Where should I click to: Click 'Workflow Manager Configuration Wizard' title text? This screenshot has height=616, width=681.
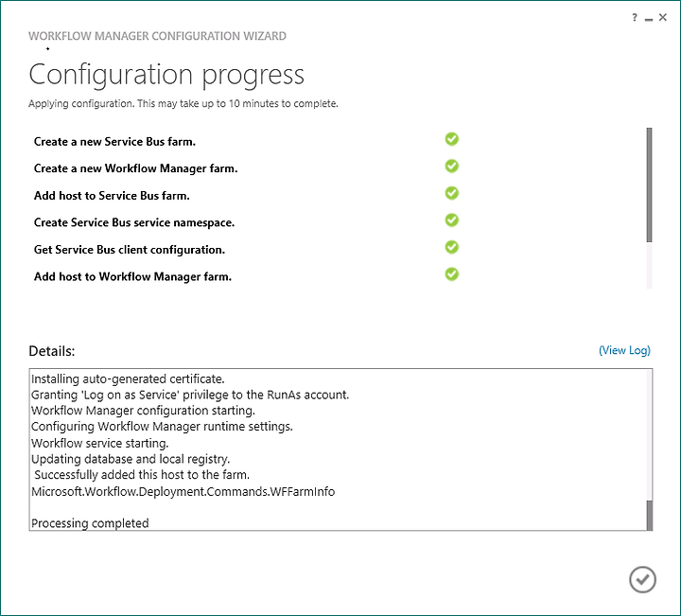click(157, 36)
